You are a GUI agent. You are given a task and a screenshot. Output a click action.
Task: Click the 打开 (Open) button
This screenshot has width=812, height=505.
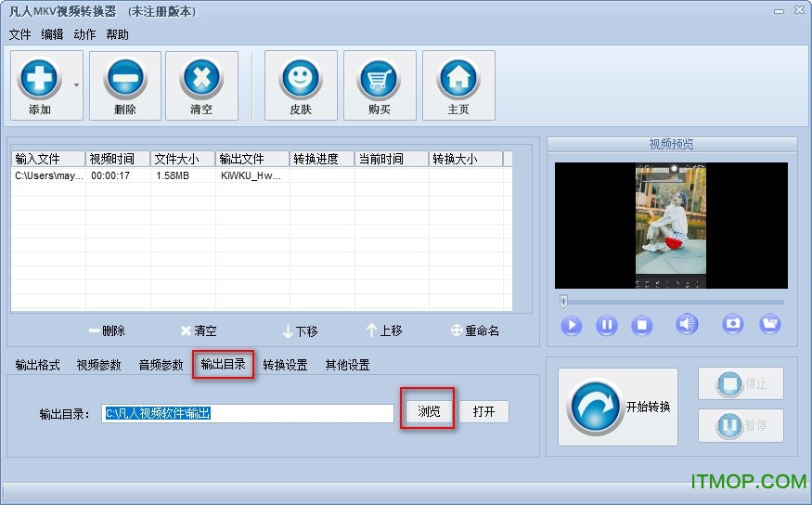point(483,412)
